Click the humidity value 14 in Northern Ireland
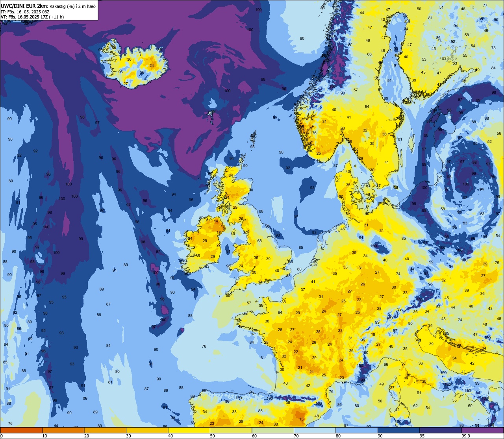 (x=216, y=221)
